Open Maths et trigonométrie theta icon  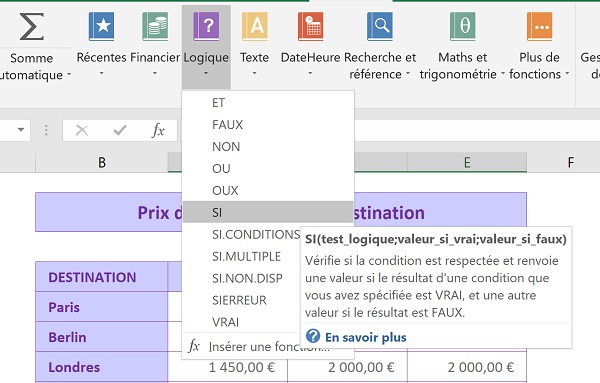click(x=463, y=26)
